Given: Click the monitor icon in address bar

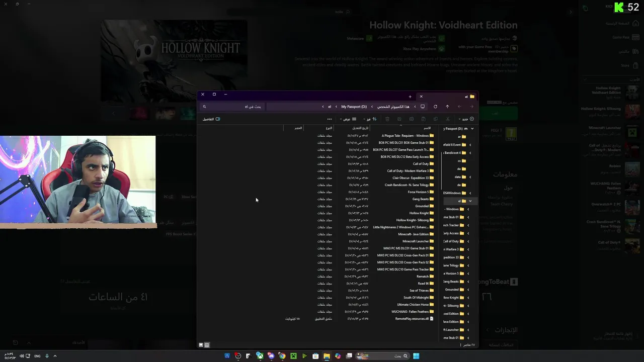Looking at the screenshot, I should coord(423,107).
